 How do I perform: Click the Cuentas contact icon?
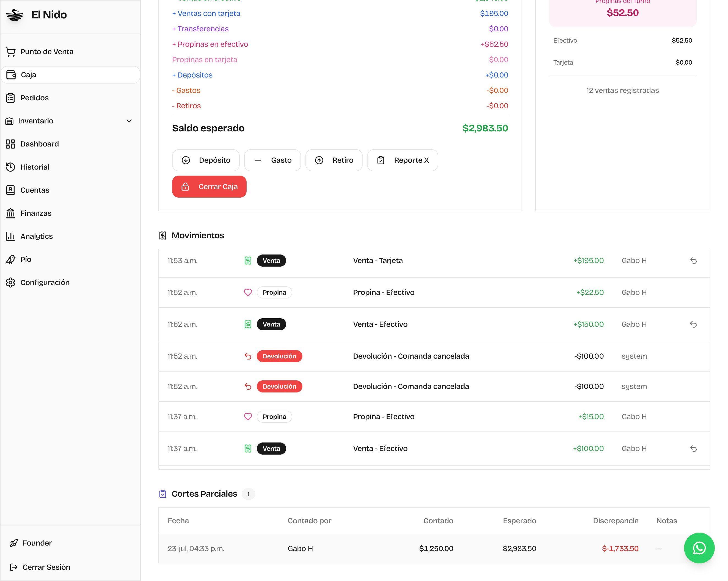[10, 190]
